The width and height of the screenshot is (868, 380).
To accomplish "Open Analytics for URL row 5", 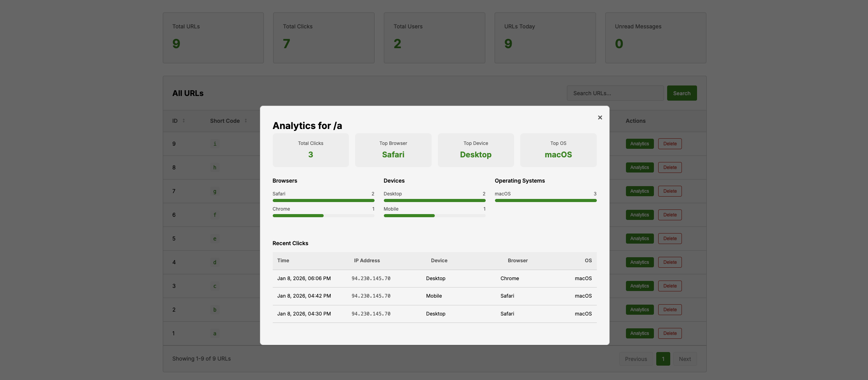I will click(x=640, y=239).
